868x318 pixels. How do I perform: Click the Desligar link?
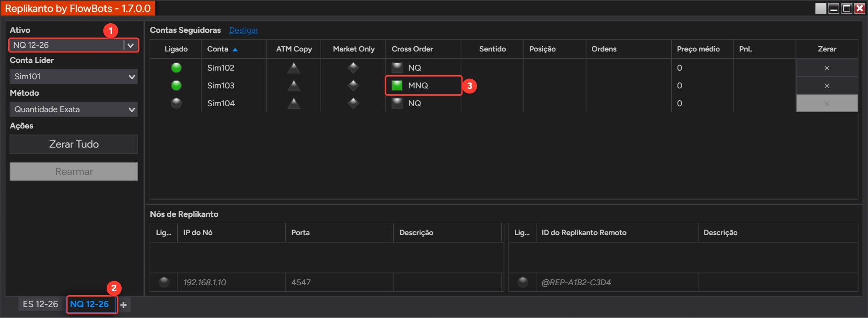pyautogui.click(x=244, y=30)
